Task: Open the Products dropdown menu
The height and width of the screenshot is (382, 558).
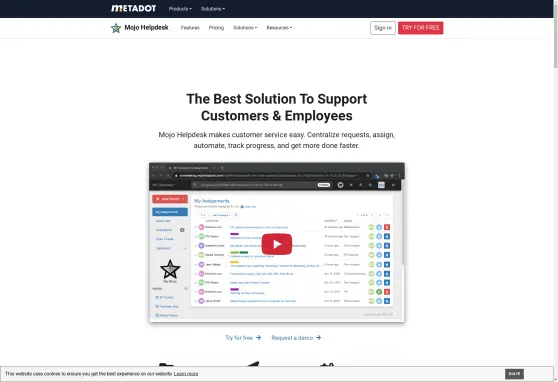Action: coord(180,9)
